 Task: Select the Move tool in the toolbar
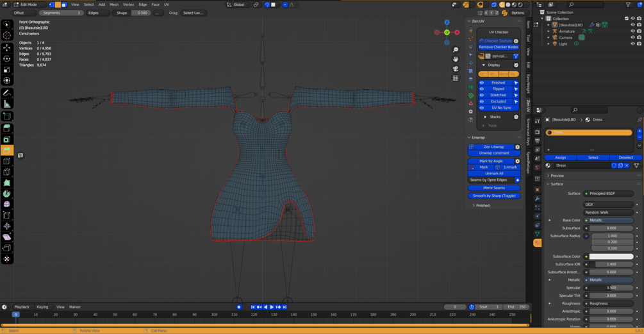coord(7,47)
